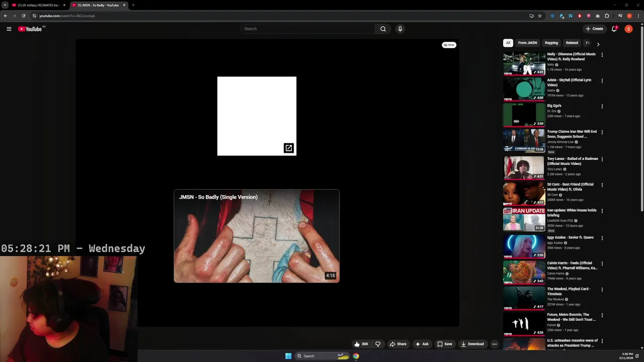Click the YouTube search input field
Image resolution: width=644 pixels, height=362 pixels.
tap(307, 29)
